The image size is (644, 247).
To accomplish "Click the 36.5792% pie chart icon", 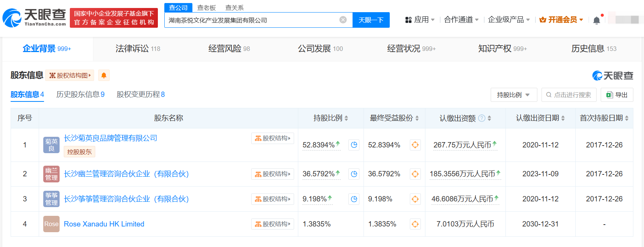I will click(354, 174).
